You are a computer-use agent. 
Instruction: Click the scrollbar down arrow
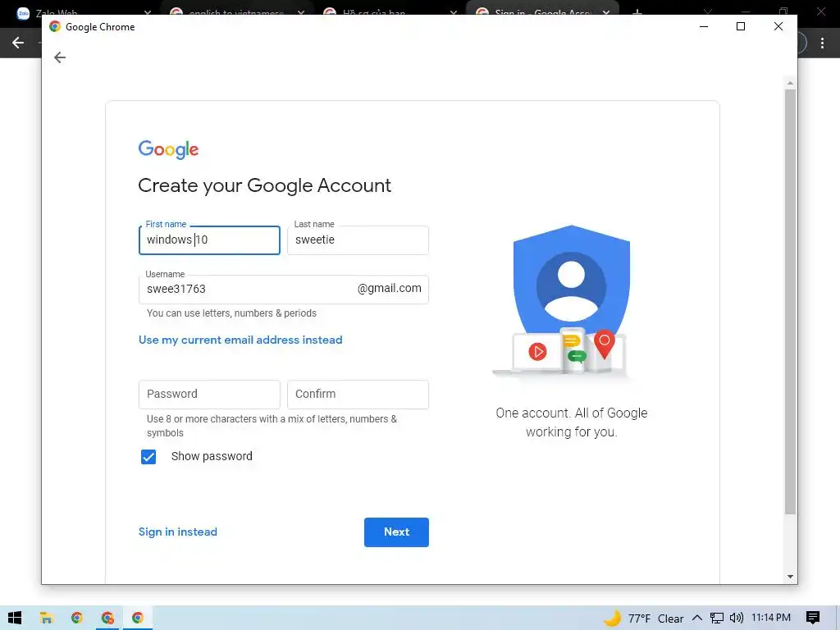[x=790, y=577]
